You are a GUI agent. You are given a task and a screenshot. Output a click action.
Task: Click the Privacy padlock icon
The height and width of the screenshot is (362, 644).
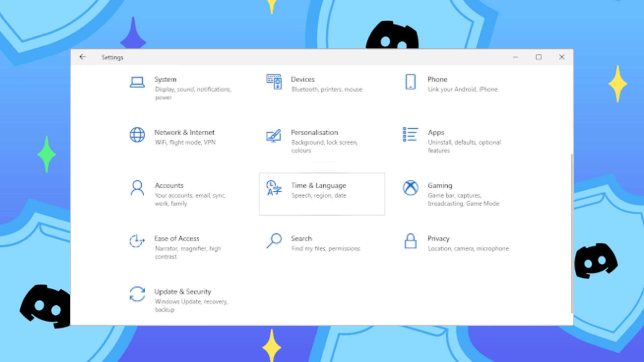[x=411, y=241]
